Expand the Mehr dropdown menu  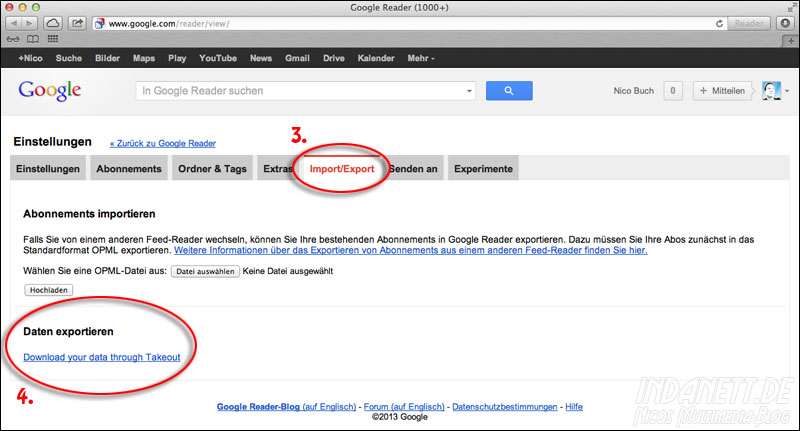(x=421, y=58)
